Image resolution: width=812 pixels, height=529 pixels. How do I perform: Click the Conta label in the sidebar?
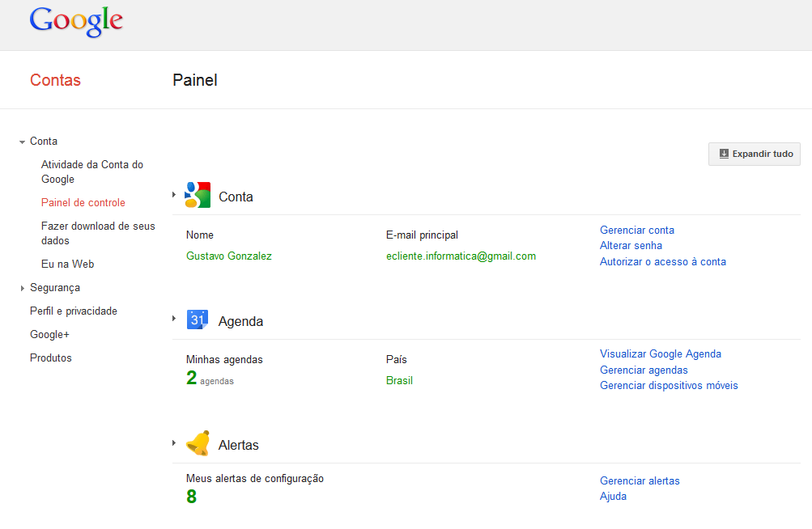pyautogui.click(x=44, y=142)
